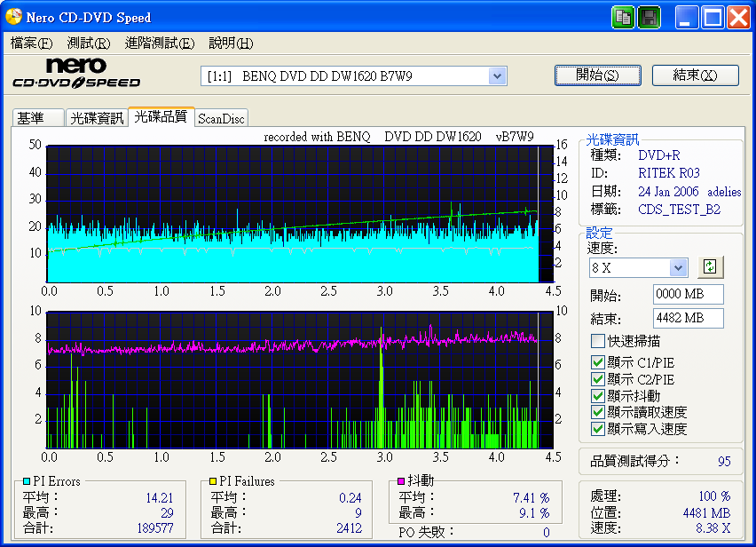This screenshot has height=547, width=756.
Task: Toggle the 顯示寫入速度 checkbox
Action: pyautogui.click(x=597, y=429)
